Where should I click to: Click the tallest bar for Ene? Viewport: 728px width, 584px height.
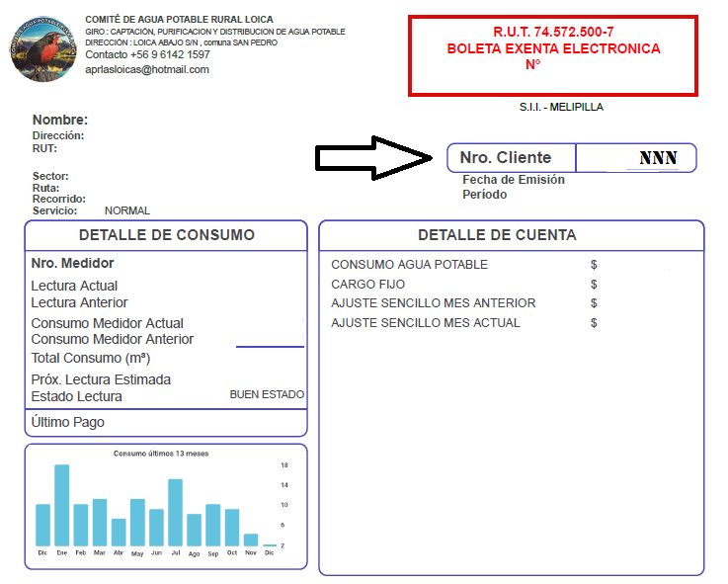(x=62, y=505)
